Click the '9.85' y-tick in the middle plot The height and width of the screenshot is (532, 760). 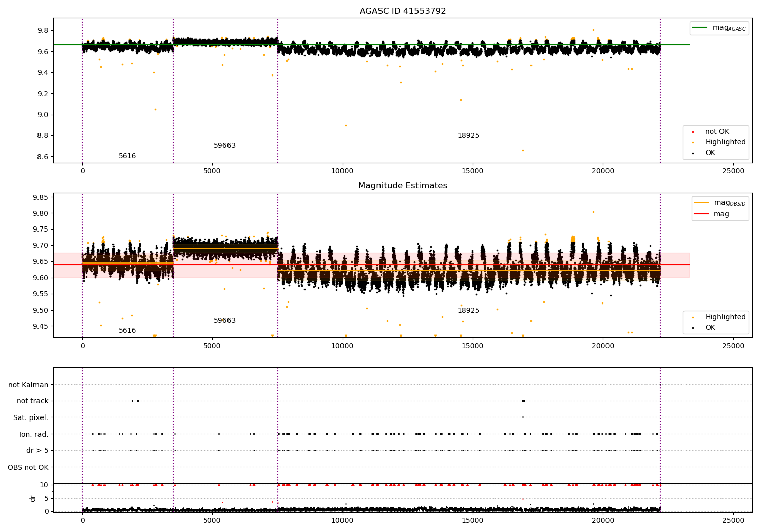tap(41, 197)
